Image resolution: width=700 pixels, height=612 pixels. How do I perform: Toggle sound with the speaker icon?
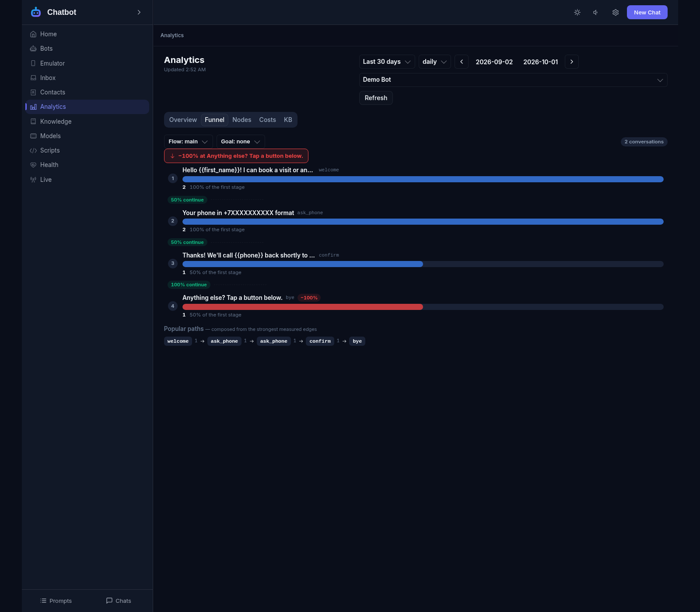tap(596, 12)
